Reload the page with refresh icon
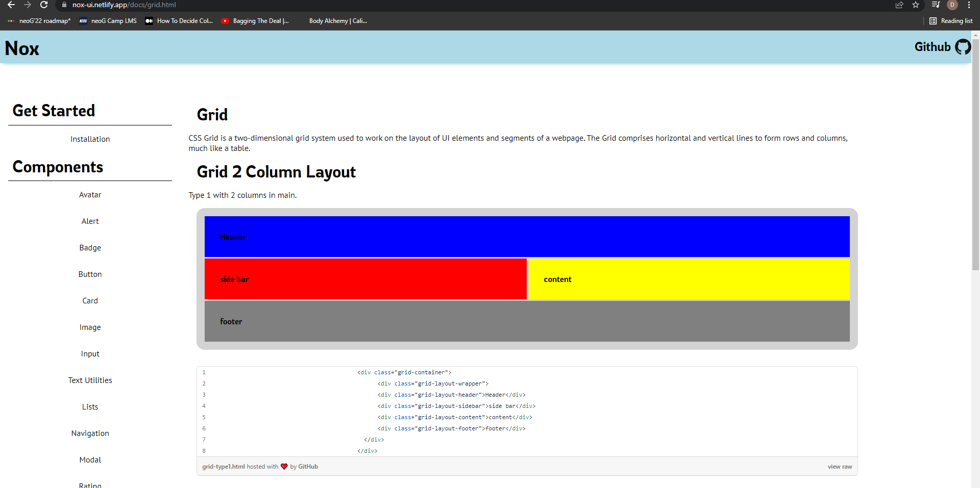980x488 pixels. [44, 5]
